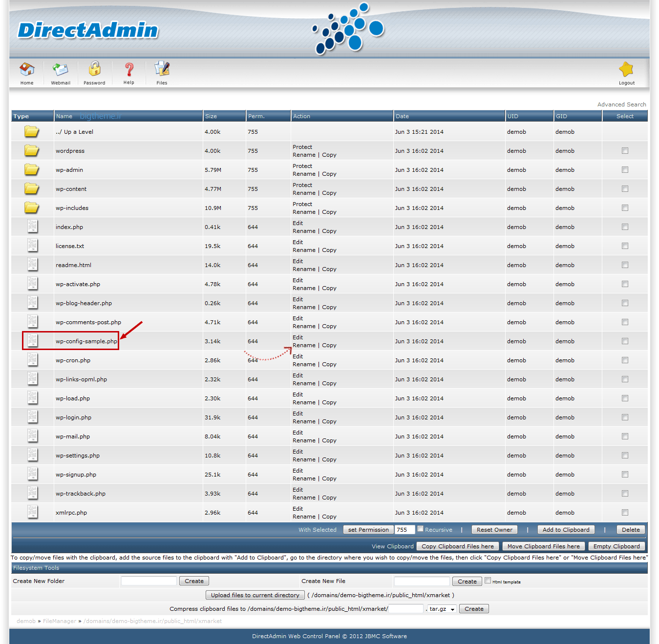This screenshot has height=644, width=659.
Task: Click the readme.html file icon
Action: pyautogui.click(x=32, y=265)
